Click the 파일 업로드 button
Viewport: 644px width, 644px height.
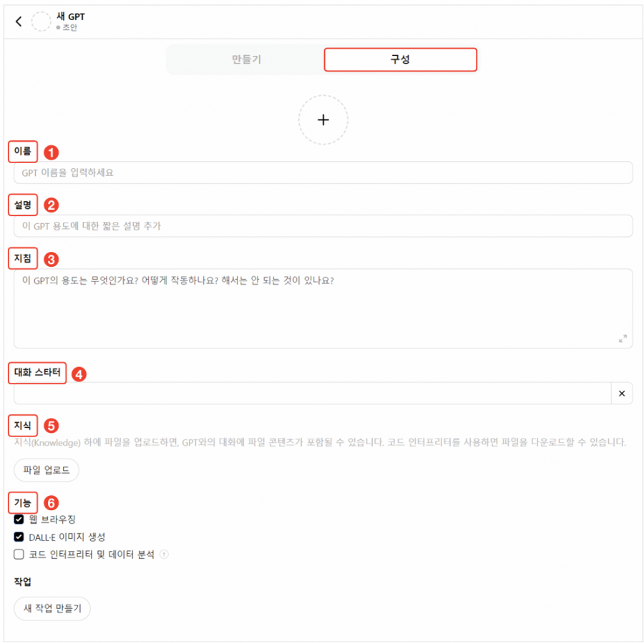(47, 470)
